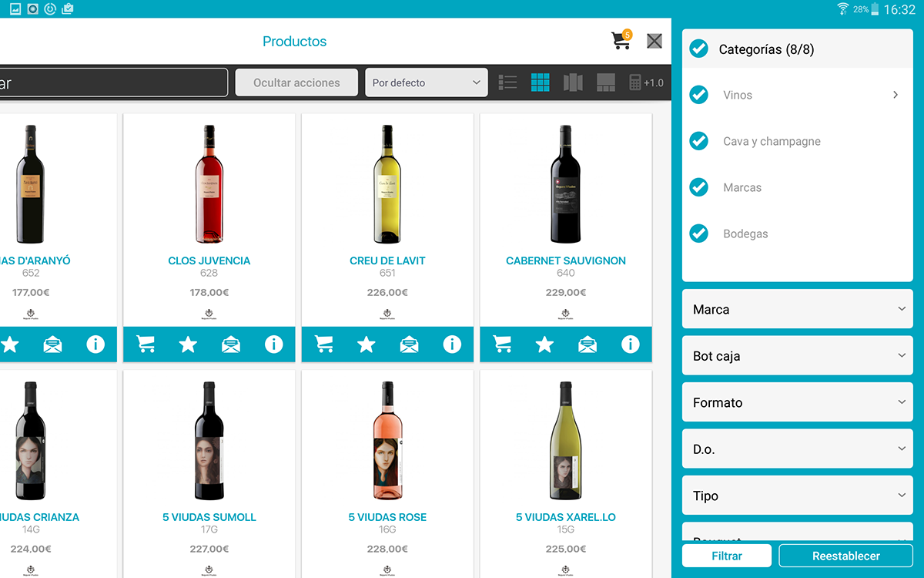The image size is (924, 578).
Task: Send Clos Juvencia by email
Action: pyautogui.click(x=231, y=344)
